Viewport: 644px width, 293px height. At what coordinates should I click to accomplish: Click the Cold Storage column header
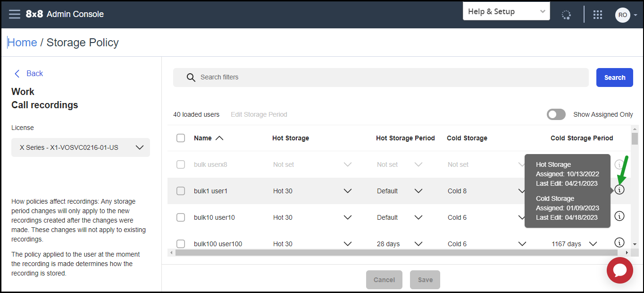point(467,138)
